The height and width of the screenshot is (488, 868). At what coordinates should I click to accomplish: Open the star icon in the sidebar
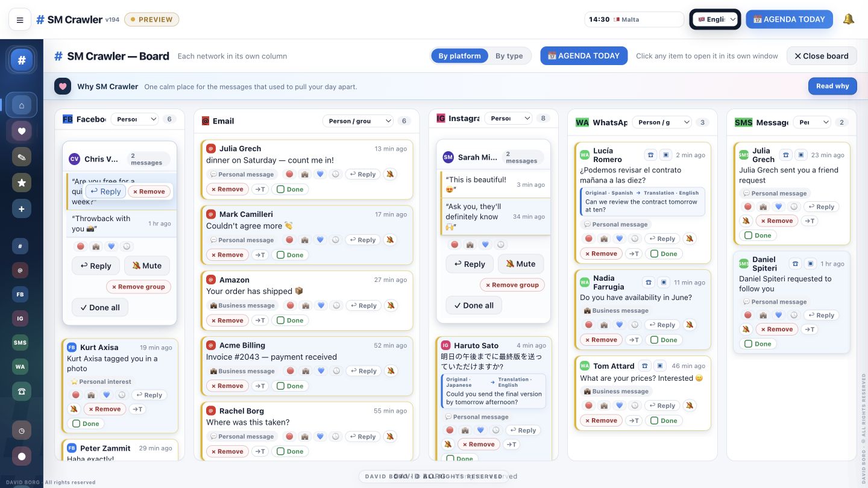coord(22,183)
